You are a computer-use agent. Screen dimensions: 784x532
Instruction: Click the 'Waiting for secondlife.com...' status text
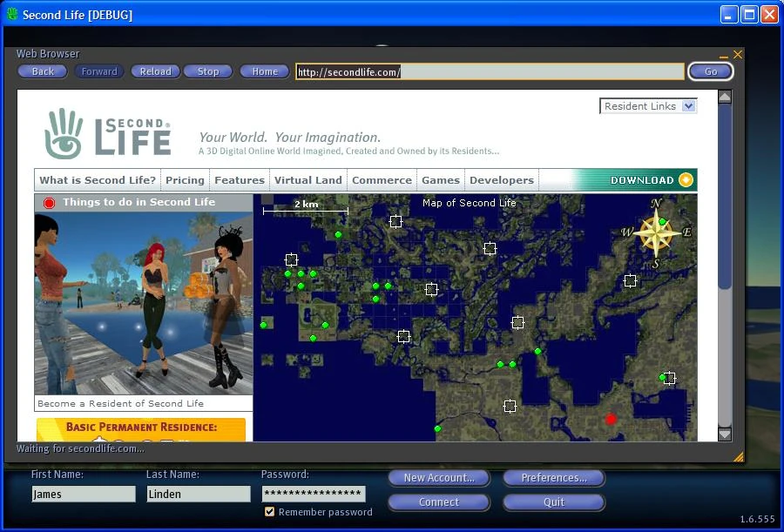(80, 448)
